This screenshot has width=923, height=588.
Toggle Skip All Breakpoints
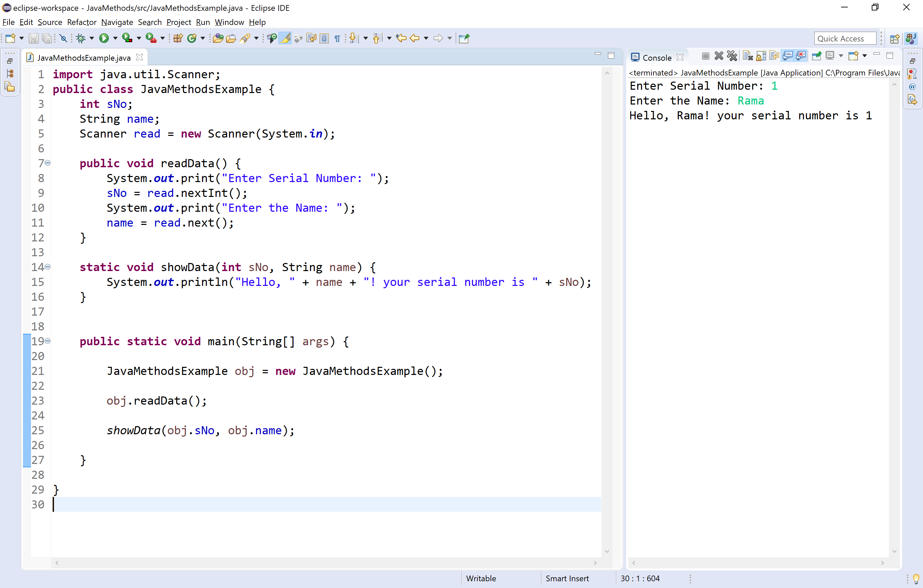coord(63,38)
